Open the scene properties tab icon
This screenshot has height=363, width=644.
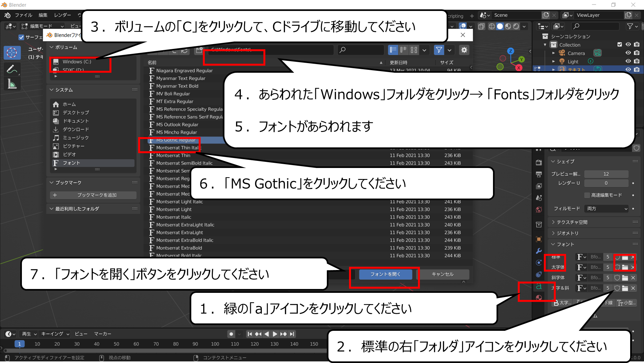(x=539, y=198)
